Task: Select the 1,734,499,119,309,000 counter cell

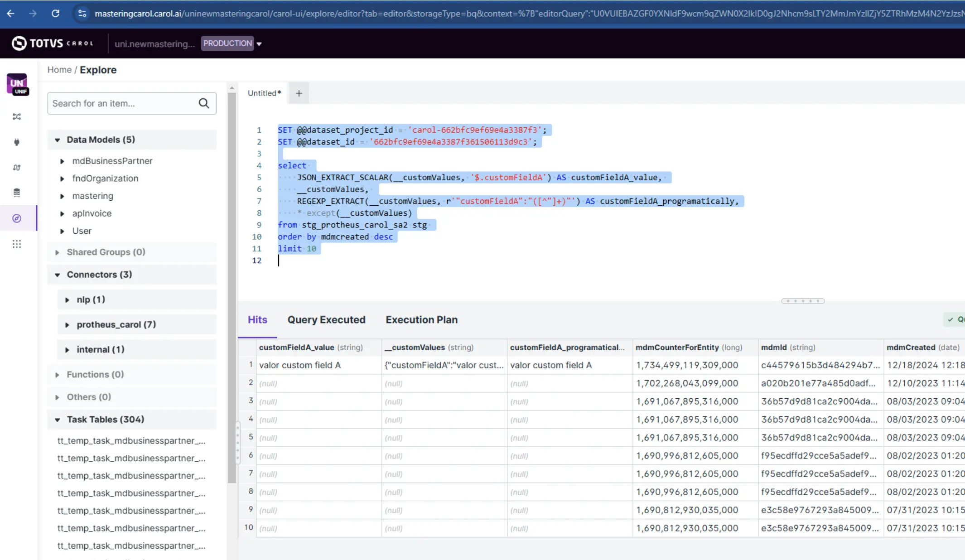Action: [695, 365]
